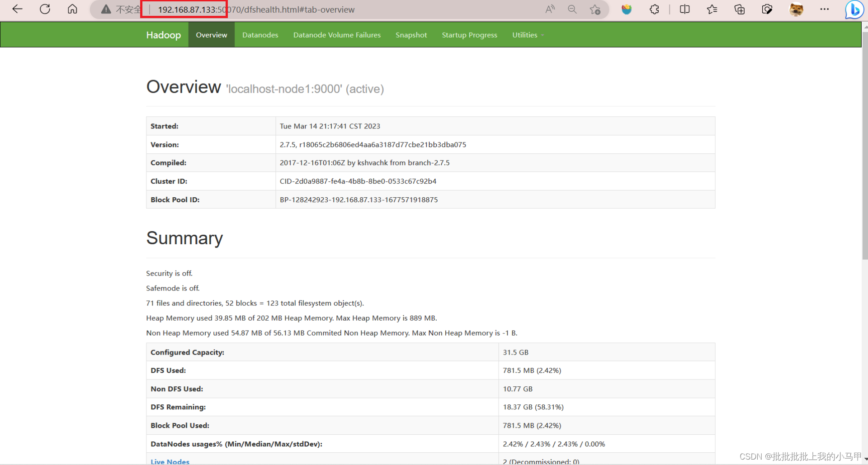Open the Bing chat sidebar

[854, 9]
